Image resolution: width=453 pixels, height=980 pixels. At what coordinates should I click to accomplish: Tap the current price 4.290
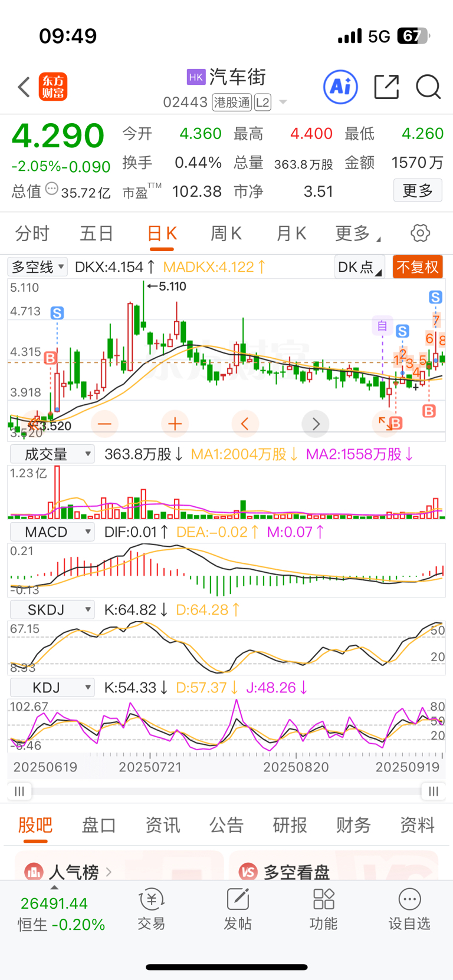[x=58, y=136]
